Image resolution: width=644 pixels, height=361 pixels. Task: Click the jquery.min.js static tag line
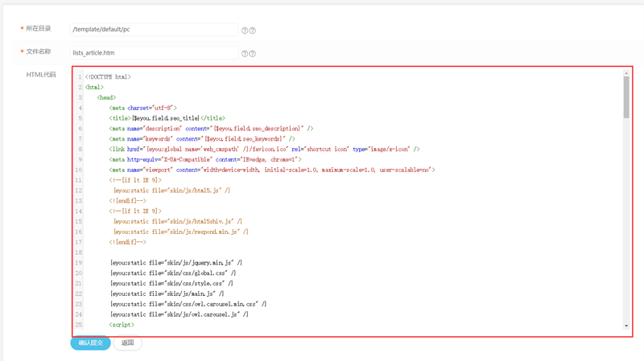tap(176, 263)
